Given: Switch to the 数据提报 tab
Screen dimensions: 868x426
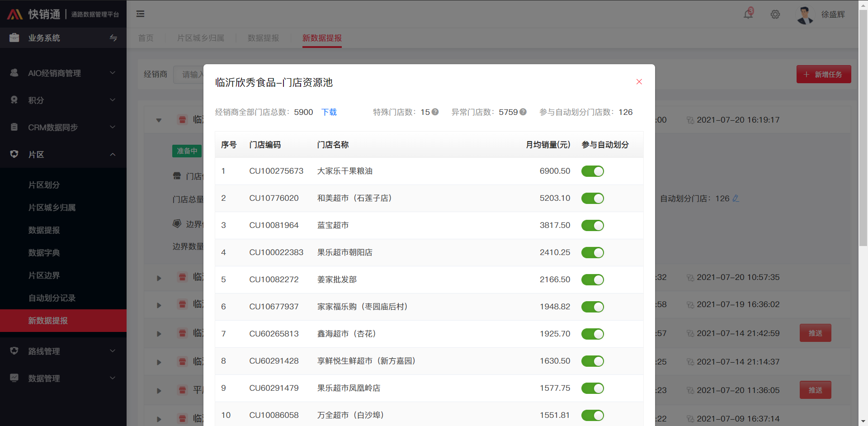Looking at the screenshot, I should 263,38.
